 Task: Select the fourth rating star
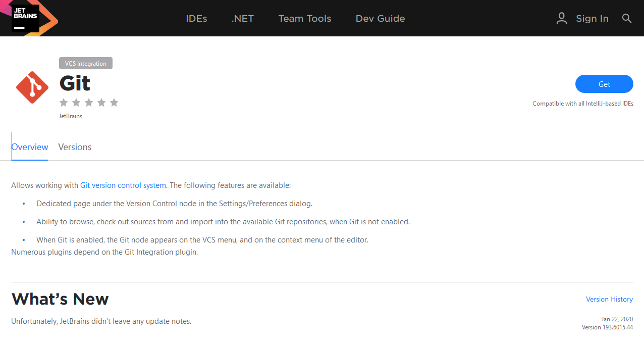point(101,103)
